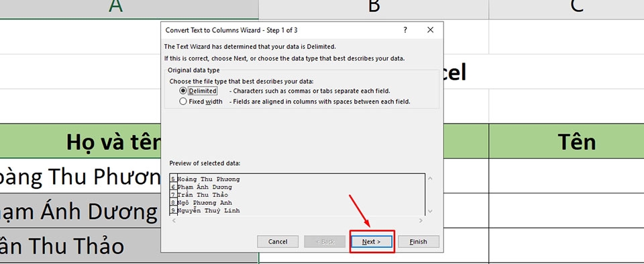
Task: Click the preview vertical scrollbar up arrow
Action: pos(430,179)
